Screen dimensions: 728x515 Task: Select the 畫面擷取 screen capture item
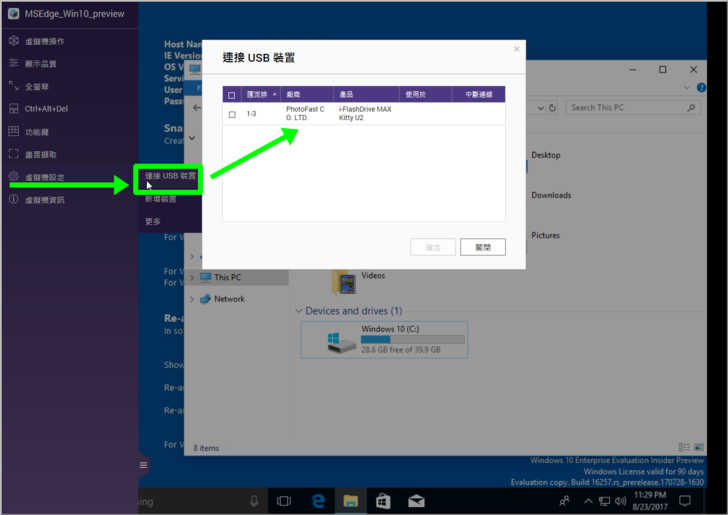click(x=40, y=155)
